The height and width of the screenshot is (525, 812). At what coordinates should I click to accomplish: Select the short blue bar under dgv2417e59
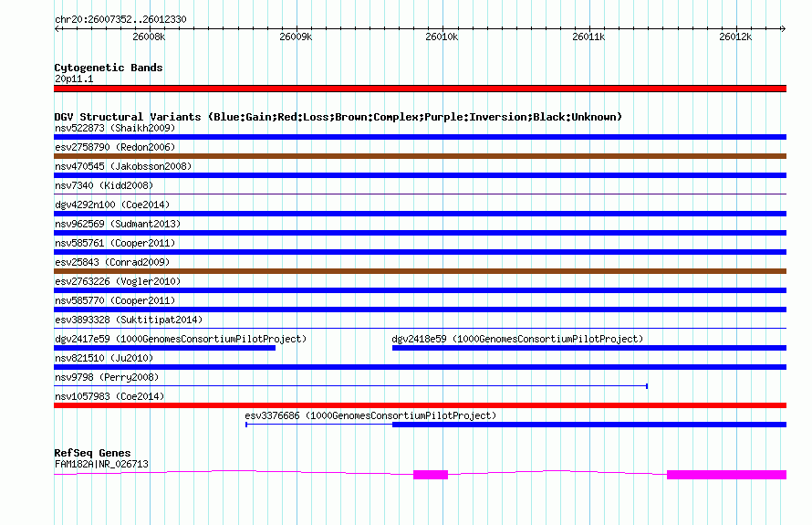click(x=164, y=348)
